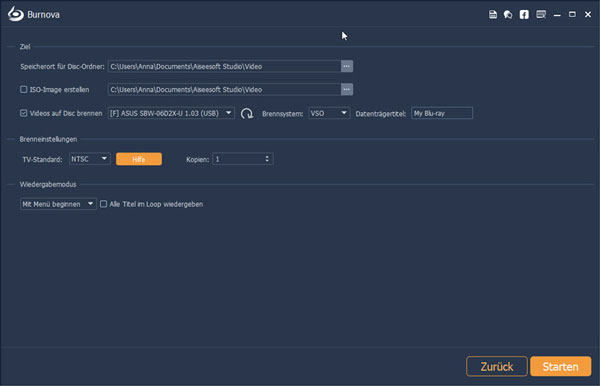Open the TV-Standard NTSC dropdown
Screen dimensions: 600x386
coord(90,159)
